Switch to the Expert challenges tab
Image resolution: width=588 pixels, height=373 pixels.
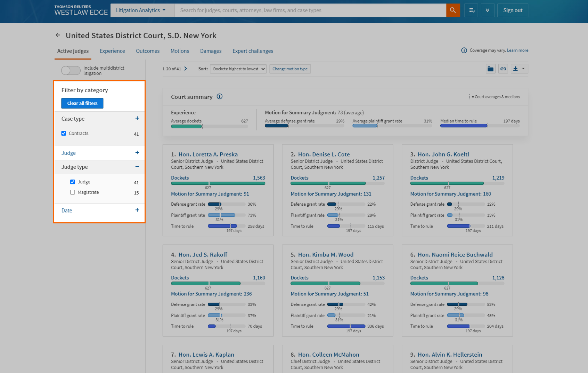[x=253, y=51]
